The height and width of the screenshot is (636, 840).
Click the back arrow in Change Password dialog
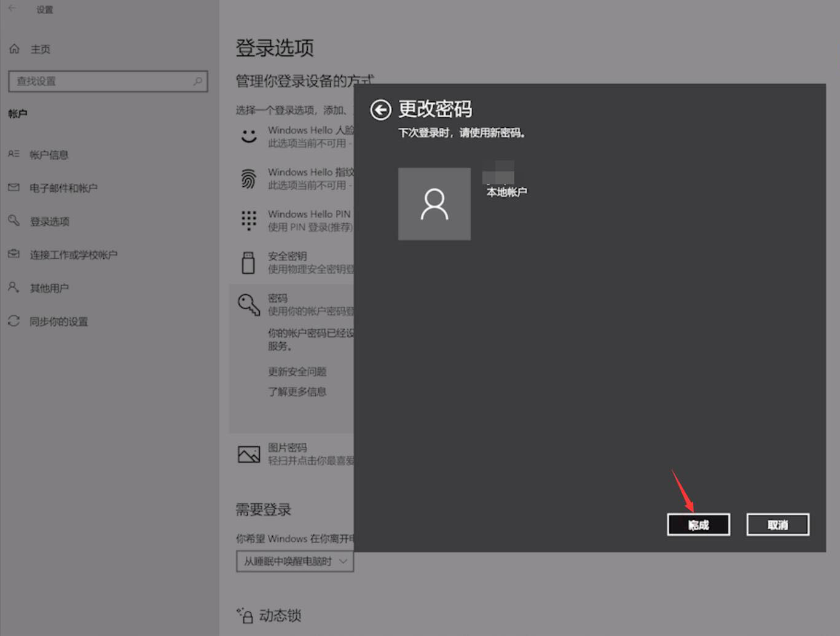(380, 110)
